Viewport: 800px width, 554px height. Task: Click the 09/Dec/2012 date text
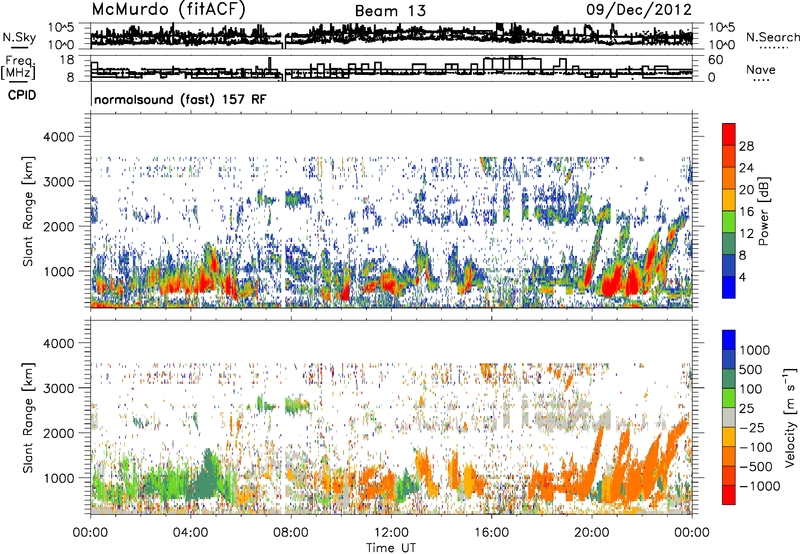coord(639,10)
